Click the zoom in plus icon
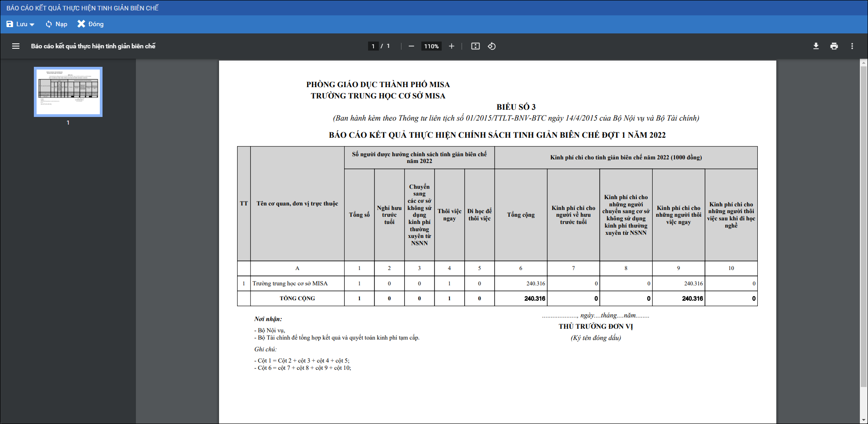Image resolution: width=868 pixels, height=424 pixels. pos(451,46)
